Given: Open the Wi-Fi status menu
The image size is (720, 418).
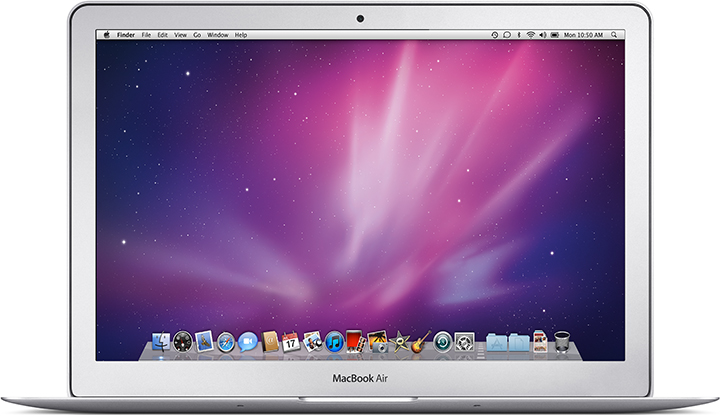Looking at the screenshot, I should [x=530, y=35].
